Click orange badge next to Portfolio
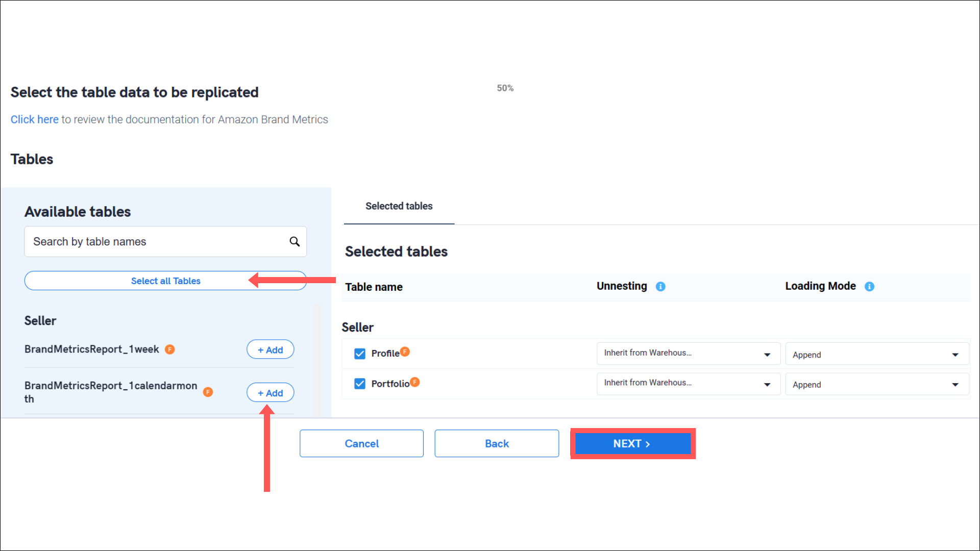The width and height of the screenshot is (980, 551). click(415, 382)
